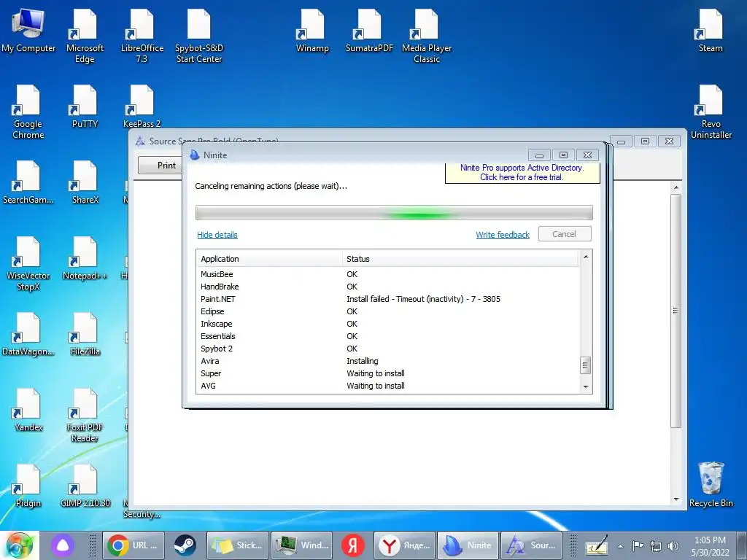Viewport: 747px width, 560px height.
Task: Select the Paint.NET row in the list
Action: coord(388,299)
